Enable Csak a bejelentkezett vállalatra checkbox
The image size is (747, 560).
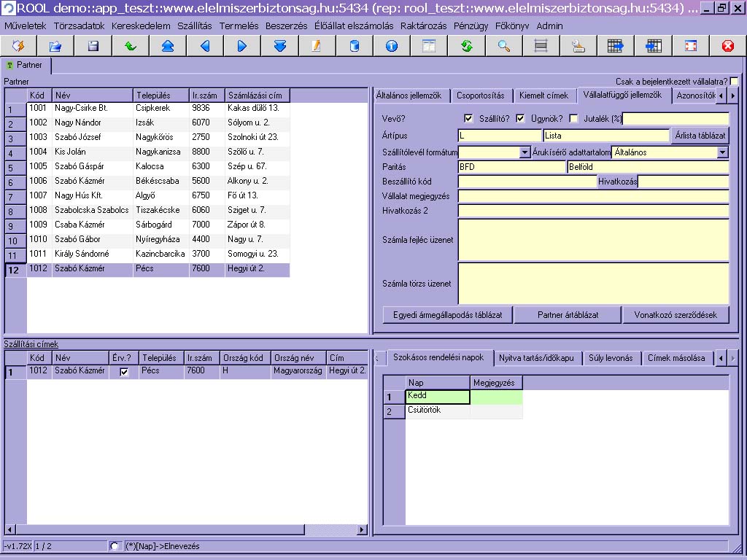(x=734, y=82)
